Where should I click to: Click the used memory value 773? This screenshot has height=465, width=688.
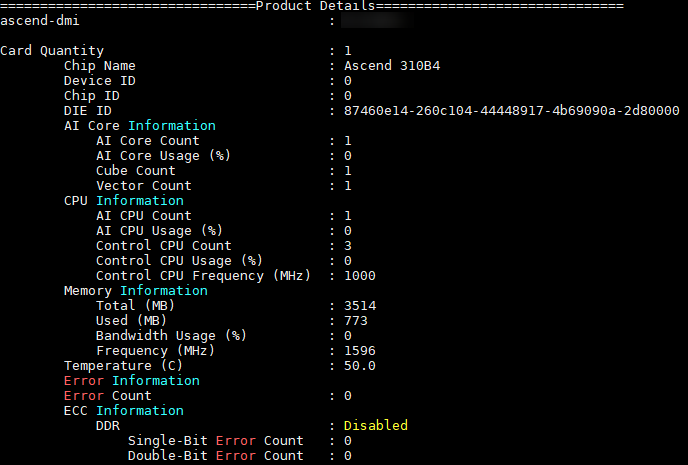tap(356, 321)
